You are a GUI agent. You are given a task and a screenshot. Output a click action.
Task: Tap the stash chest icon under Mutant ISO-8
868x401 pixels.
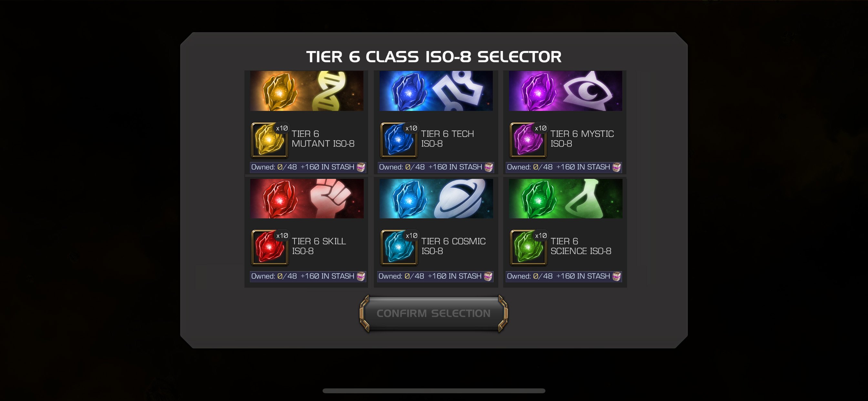click(361, 167)
